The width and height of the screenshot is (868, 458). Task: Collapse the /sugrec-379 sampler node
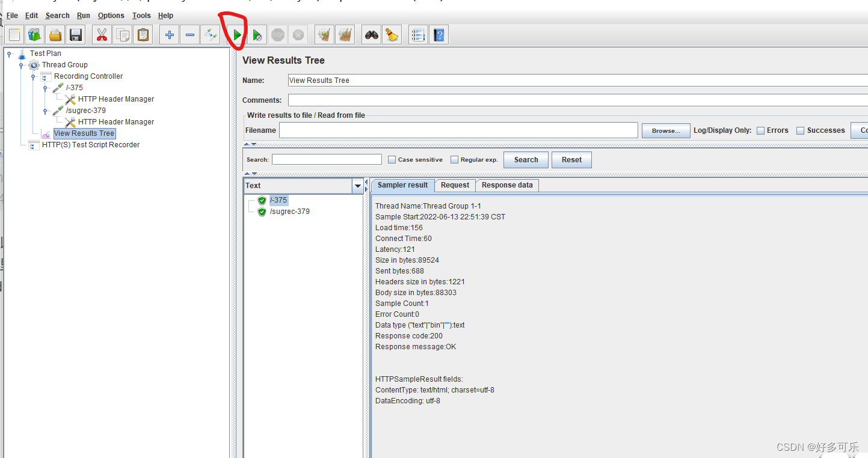click(x=46, y=111)
